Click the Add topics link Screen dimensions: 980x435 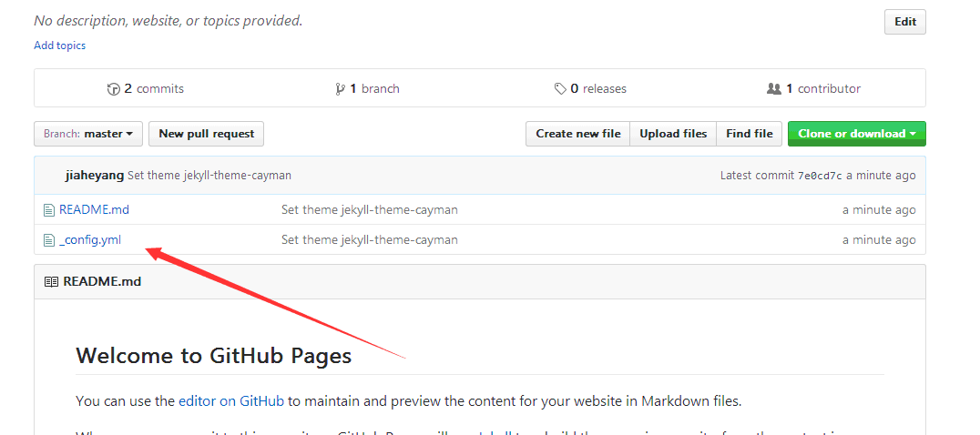coord(60,46)
